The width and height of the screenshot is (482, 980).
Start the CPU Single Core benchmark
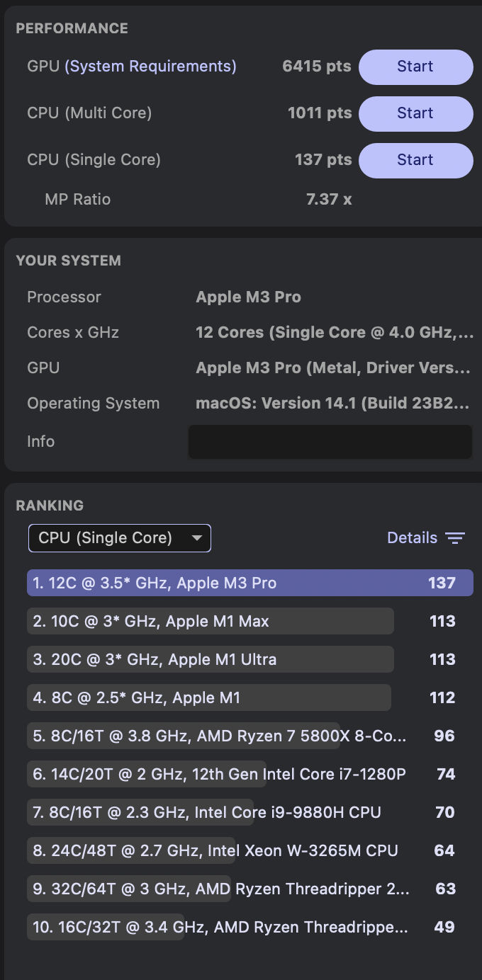(415, 160)
